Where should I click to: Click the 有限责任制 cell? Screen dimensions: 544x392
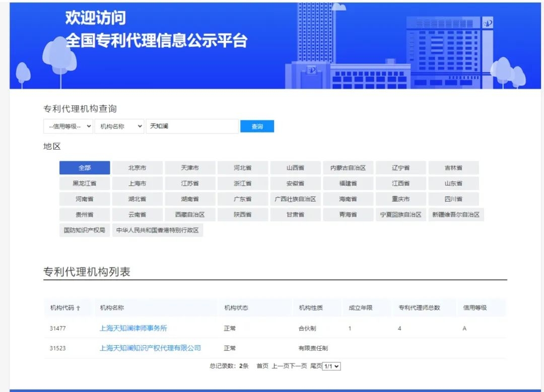click(x=313, y=348)
